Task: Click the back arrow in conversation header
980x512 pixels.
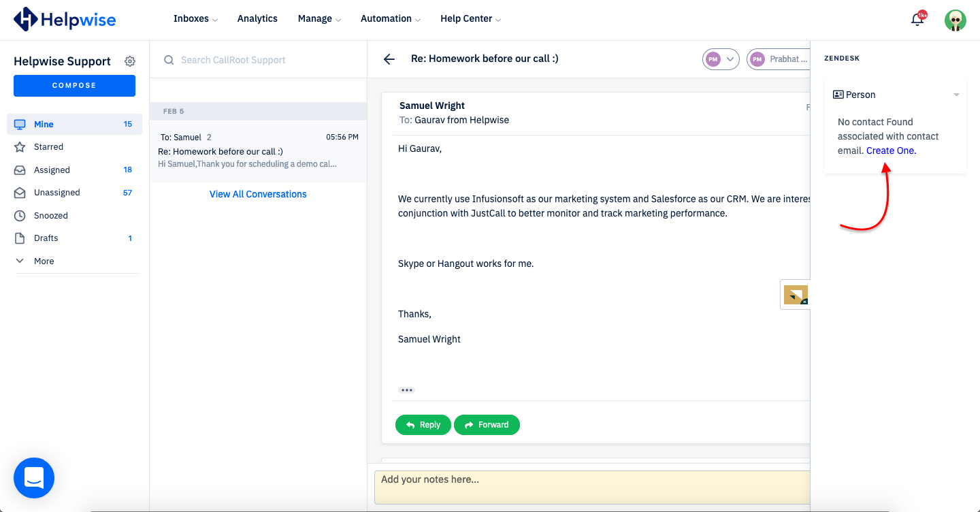Action: click(x=389, y=59)
